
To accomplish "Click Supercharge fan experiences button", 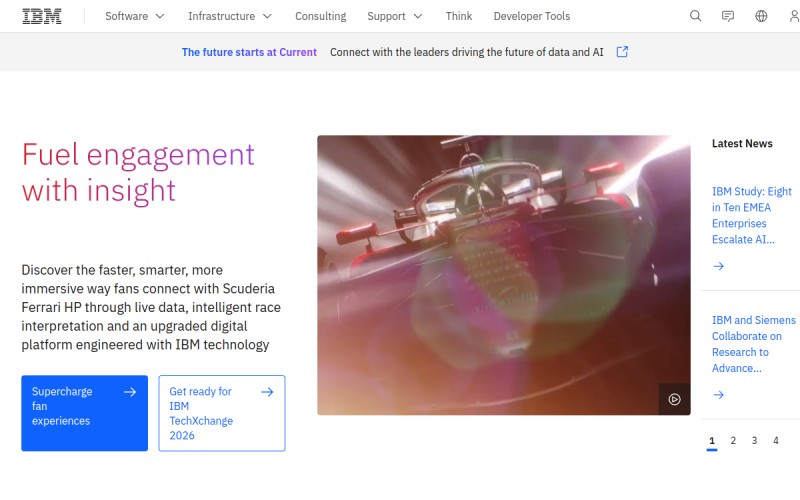I will 85,413.
